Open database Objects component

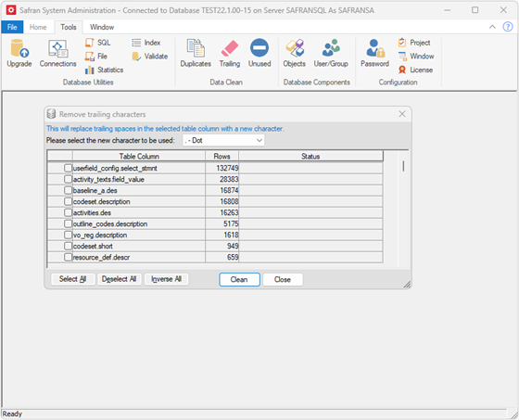pos(295,54)
